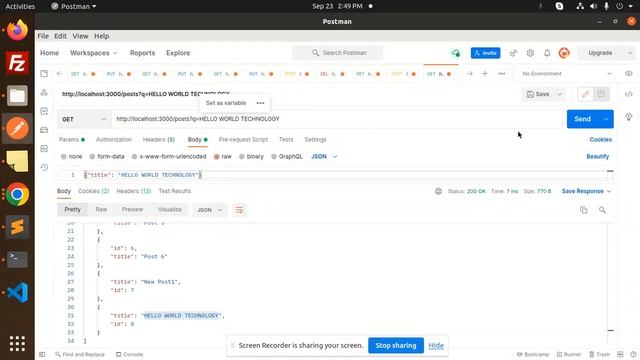Open the environment quick look eye icon
The image size is (640, 360).
(x=629, y=74)
